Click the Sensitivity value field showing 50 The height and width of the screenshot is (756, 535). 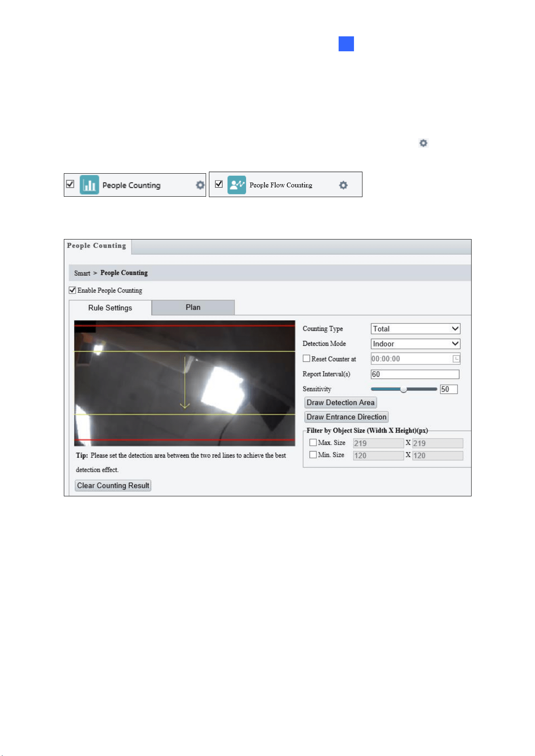tap(449, 389)
